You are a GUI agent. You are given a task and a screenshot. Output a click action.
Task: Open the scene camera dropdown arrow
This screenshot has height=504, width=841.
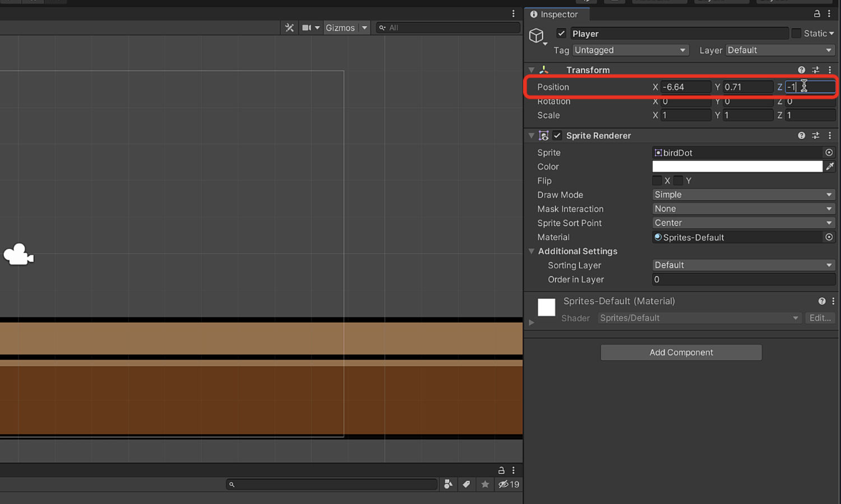coord(317,27)
